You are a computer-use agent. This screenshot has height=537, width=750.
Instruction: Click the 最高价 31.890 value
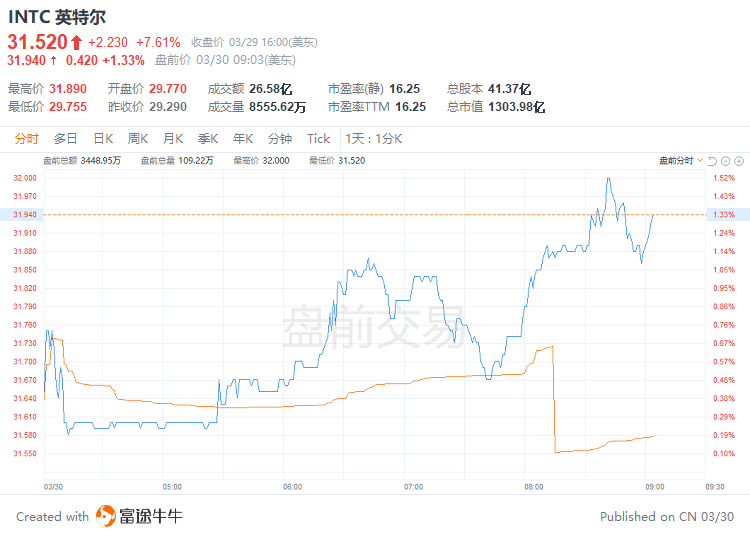[x=68, y=89]
